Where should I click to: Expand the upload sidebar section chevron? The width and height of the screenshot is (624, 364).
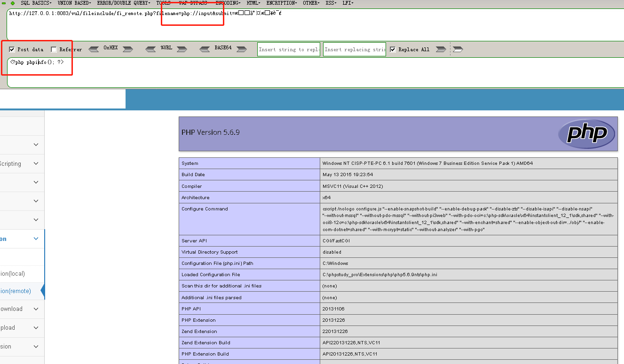[36, 327]
